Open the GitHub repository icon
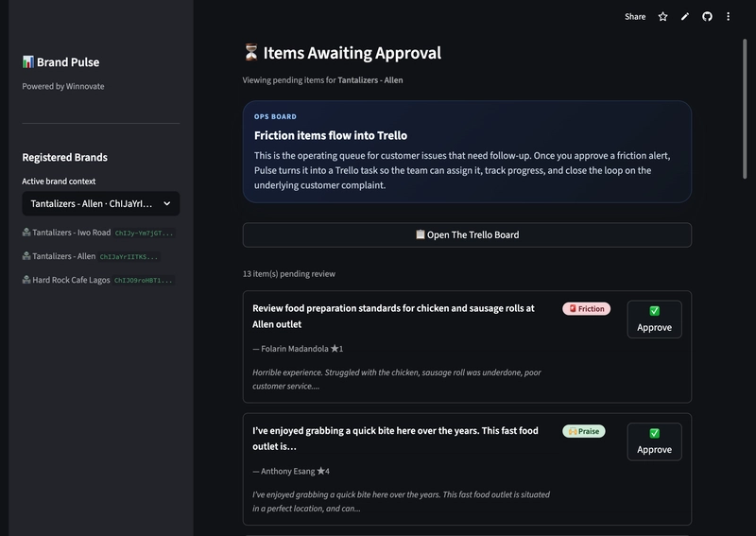The height and width of the screenshot is (536, 756). tap(707, 17)
